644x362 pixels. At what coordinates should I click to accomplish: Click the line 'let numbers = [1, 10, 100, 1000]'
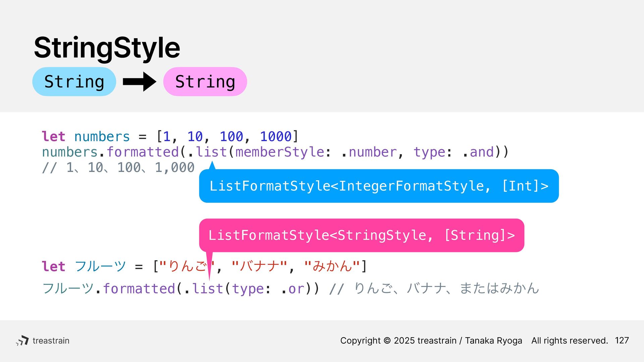[x=170, y=136]
